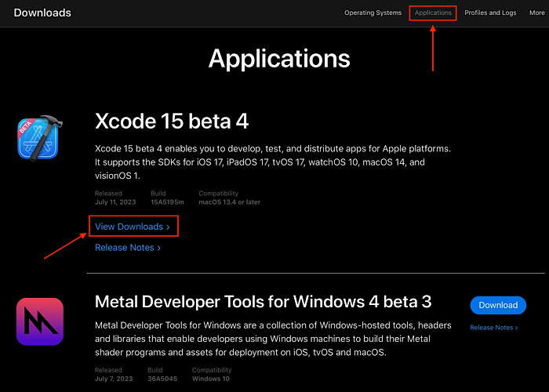The height and width of the screenshot is (392, 549).
Task: Click Metal Developer Tools for Windows 4 beta 3 heading
Action: click(263, 301)
